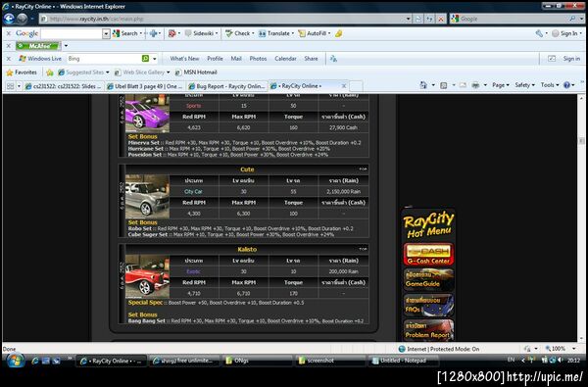Stop page loading with the red X
Image resolution: width=588 pixels, height=387 pixels.
click(x=441, y=19)
